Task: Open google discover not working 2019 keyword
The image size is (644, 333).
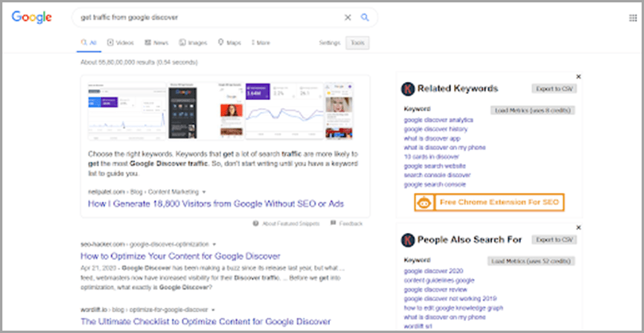Action: [450, 299]
